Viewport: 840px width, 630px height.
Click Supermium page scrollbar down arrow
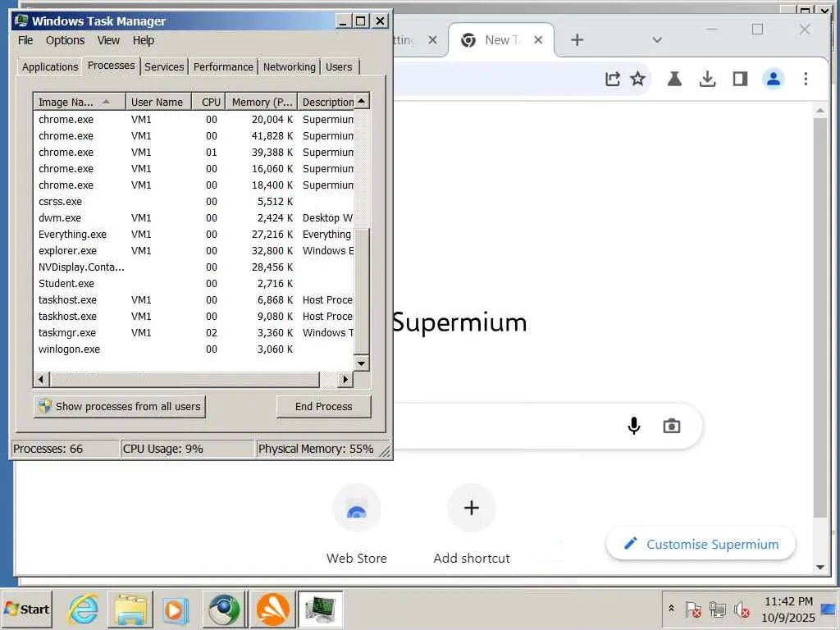tap(820, 568)
